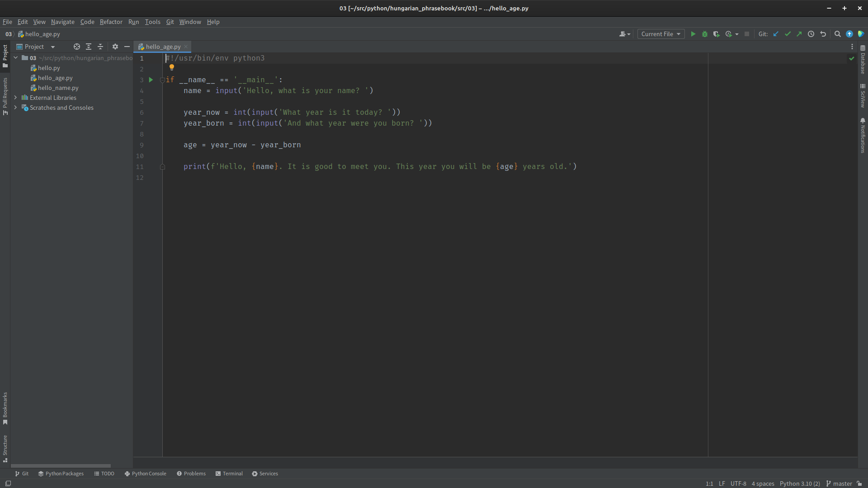Update project via Git pull arrow
Screen dimensions: 868x488
click(776, 34)
